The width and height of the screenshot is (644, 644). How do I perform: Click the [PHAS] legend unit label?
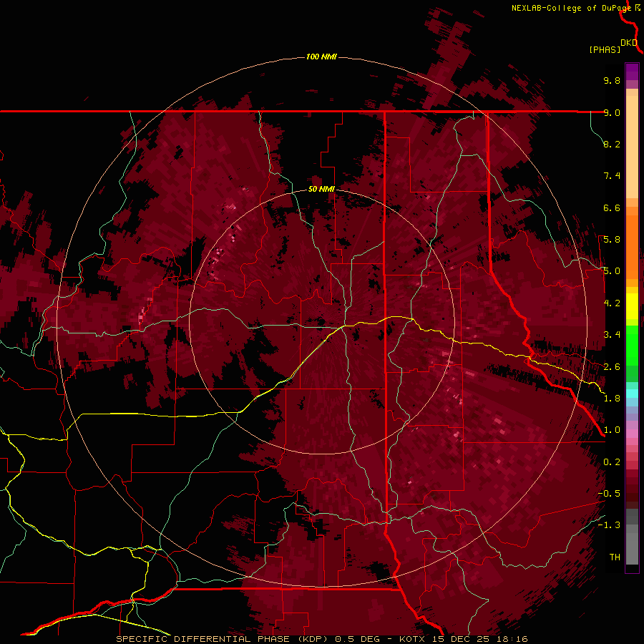coord(605,49)
